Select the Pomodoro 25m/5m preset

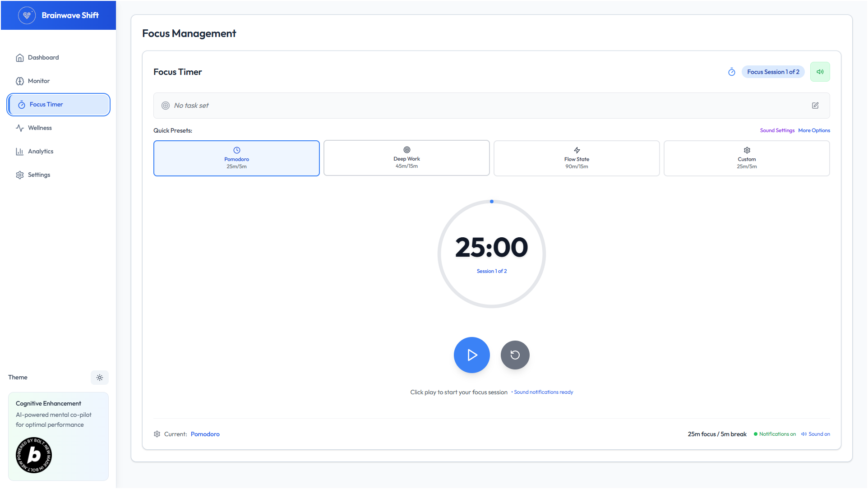236,158
